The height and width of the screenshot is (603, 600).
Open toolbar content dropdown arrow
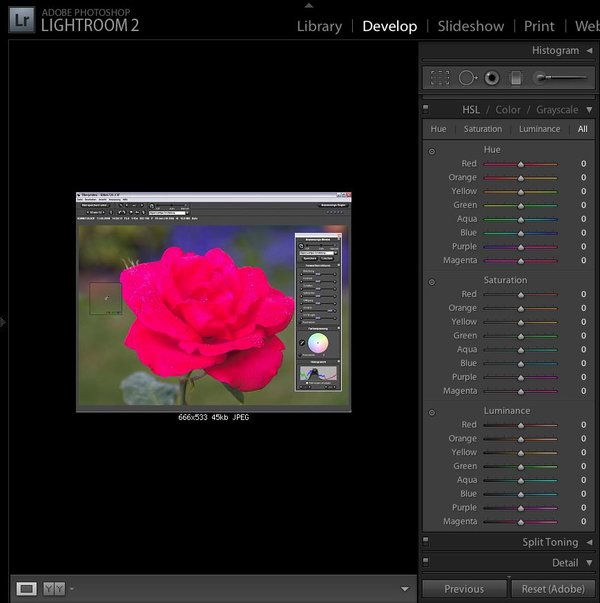pos(404,588)
